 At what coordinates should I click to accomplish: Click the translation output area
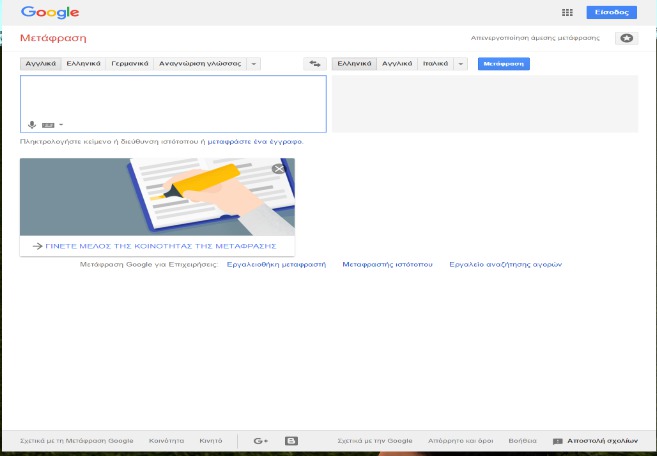tap(485, 104)
